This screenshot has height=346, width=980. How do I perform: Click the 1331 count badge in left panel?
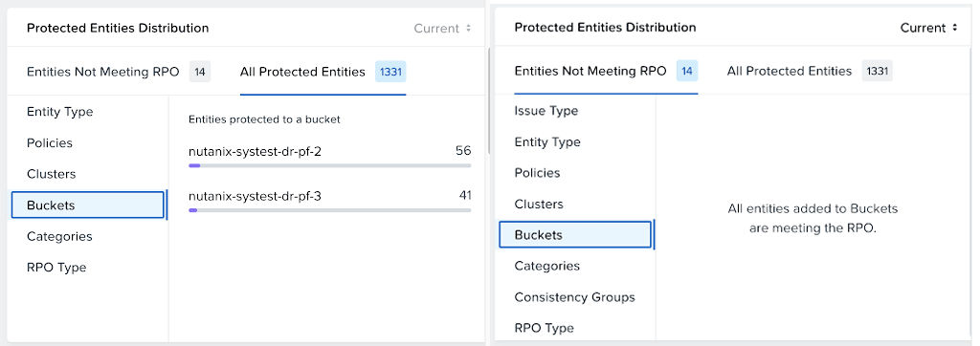point(390,72)
